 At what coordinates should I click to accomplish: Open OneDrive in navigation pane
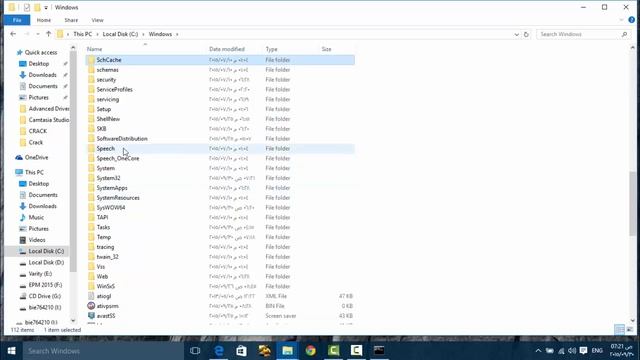pyautogui.click(x=36, y=158)
